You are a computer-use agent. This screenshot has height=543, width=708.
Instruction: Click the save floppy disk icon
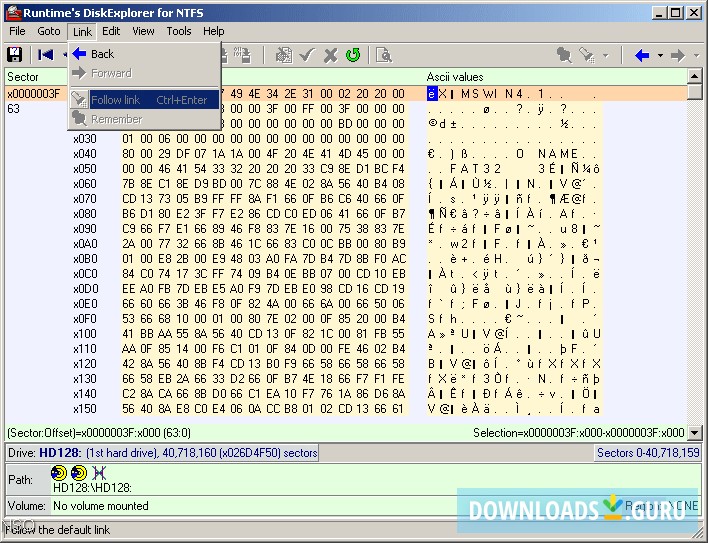15,55
